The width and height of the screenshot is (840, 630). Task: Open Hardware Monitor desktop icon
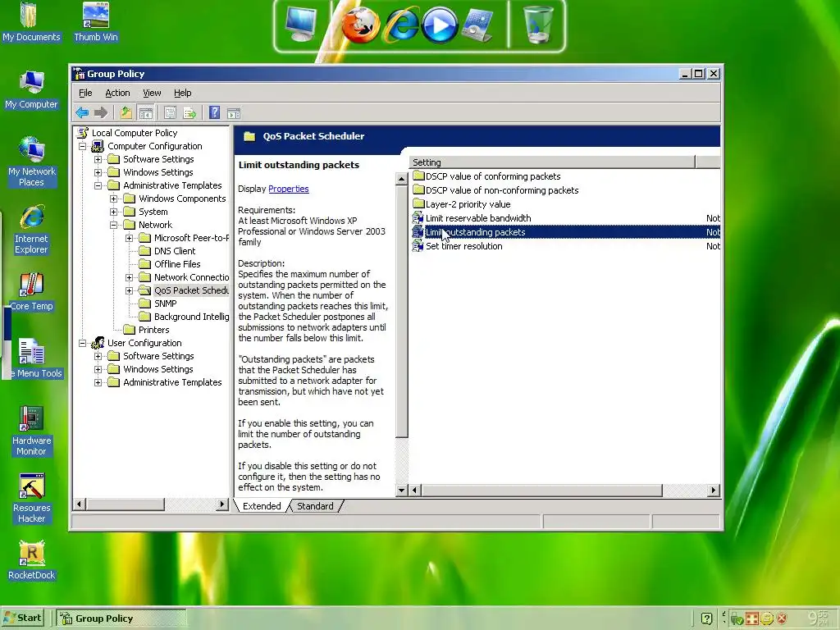coord(31,431)
